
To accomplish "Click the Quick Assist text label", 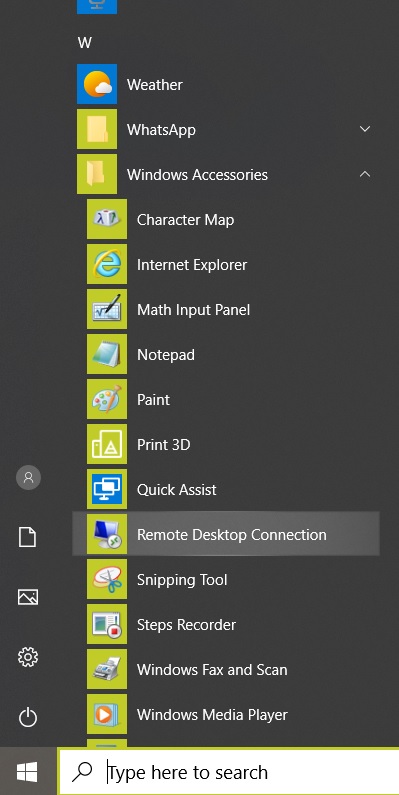I will click(x=177, y=490).
